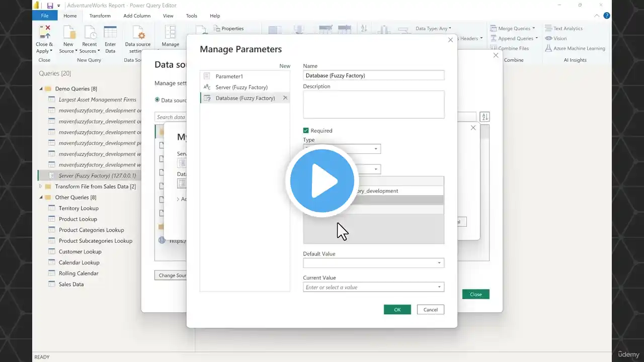Switch to the Add Column tab
Image resolution: width=644 pixels, height=362 pixels.
click(x=137, y=16)
